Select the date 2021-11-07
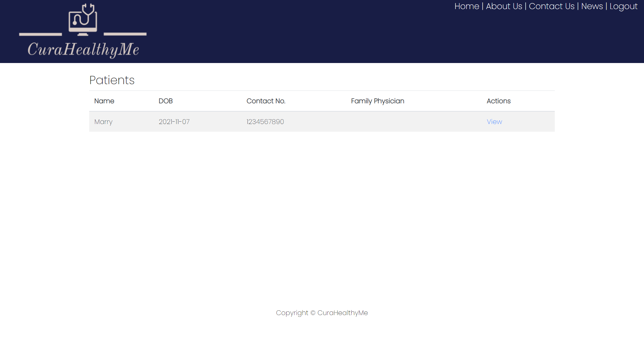 [x=174, y=122]
